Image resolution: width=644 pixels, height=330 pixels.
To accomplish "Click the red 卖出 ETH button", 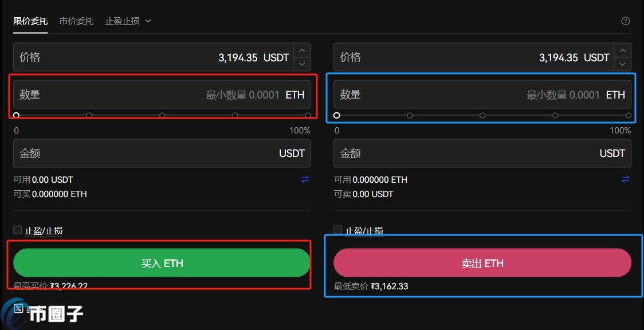I will tap(482, 263).
